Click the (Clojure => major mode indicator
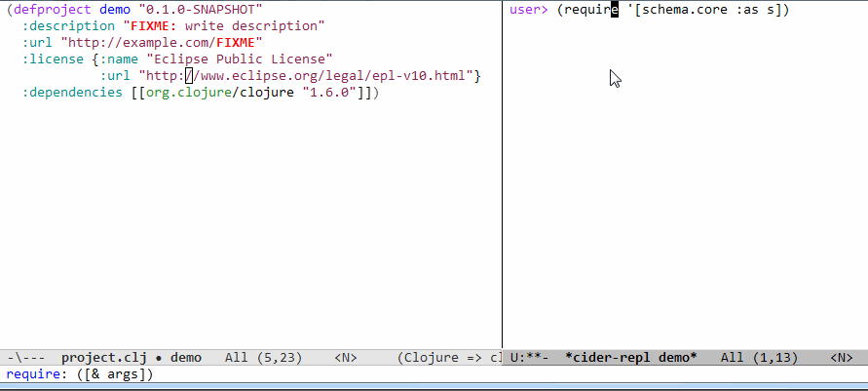The height and width of the screenshot is (391, 868). [x=440, y=358]
